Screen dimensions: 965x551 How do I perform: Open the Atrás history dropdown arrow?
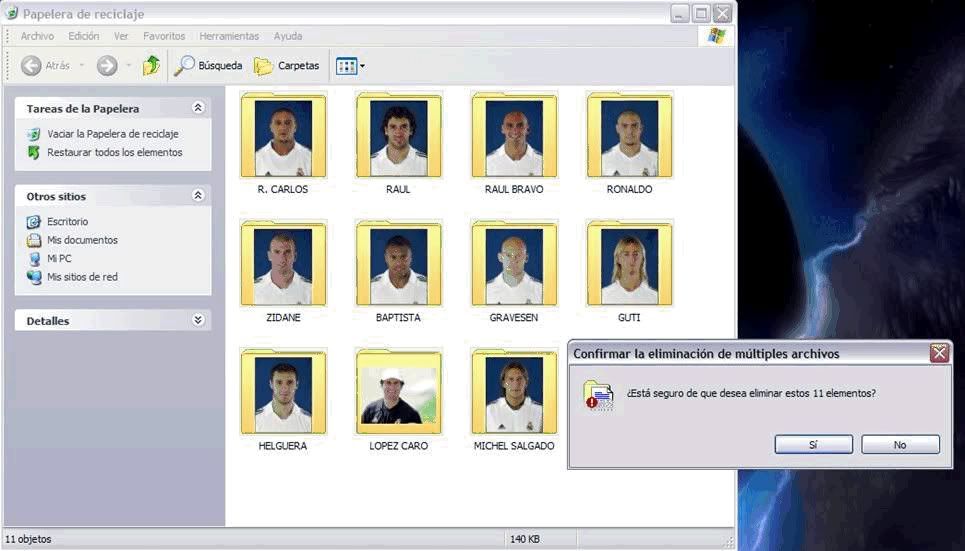[x=81, y=65]
